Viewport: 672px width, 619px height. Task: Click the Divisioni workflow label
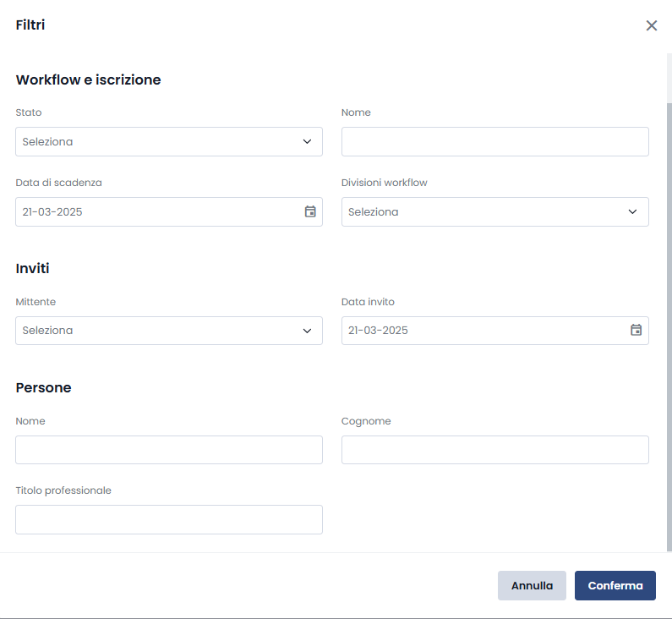pyautogui.click(x=384, y=183)
